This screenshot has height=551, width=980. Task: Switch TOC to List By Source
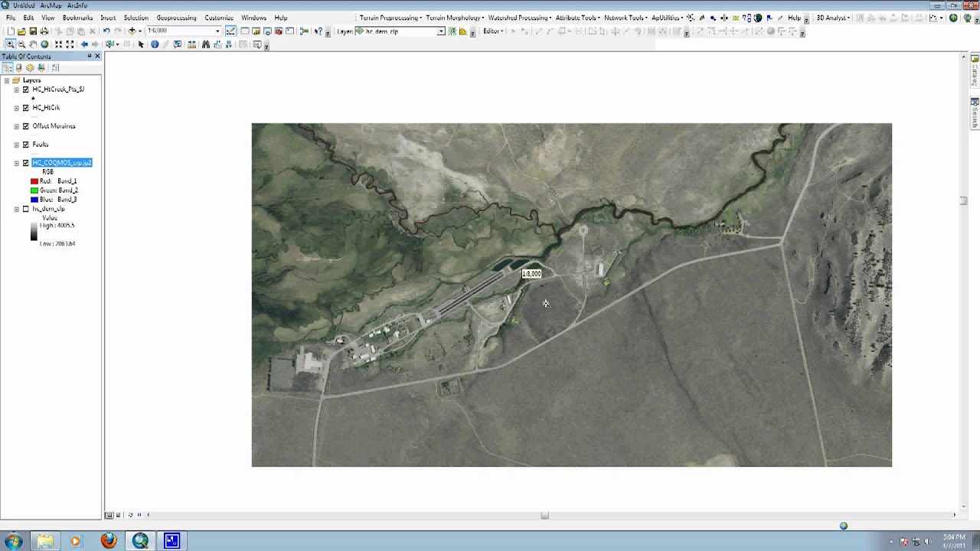tap(18, 67)
